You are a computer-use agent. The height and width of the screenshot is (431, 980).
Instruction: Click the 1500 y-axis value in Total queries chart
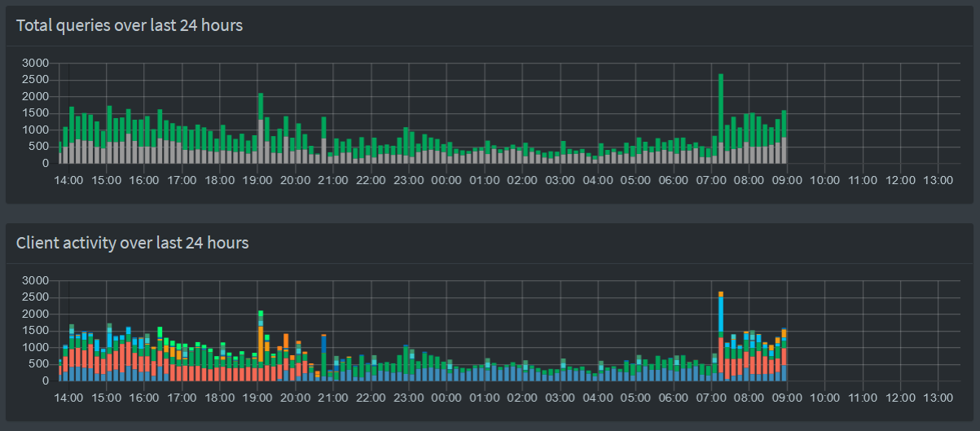(35, 113)
